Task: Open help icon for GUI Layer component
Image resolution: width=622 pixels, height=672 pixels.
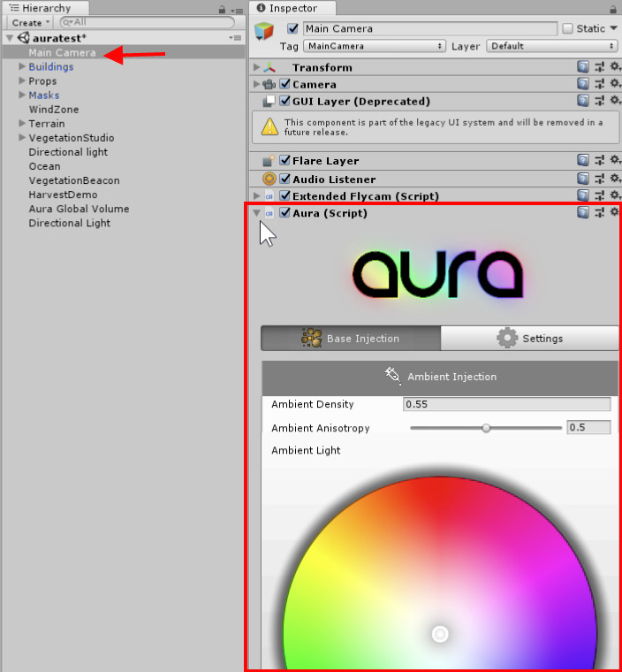Action: [582, 101]
